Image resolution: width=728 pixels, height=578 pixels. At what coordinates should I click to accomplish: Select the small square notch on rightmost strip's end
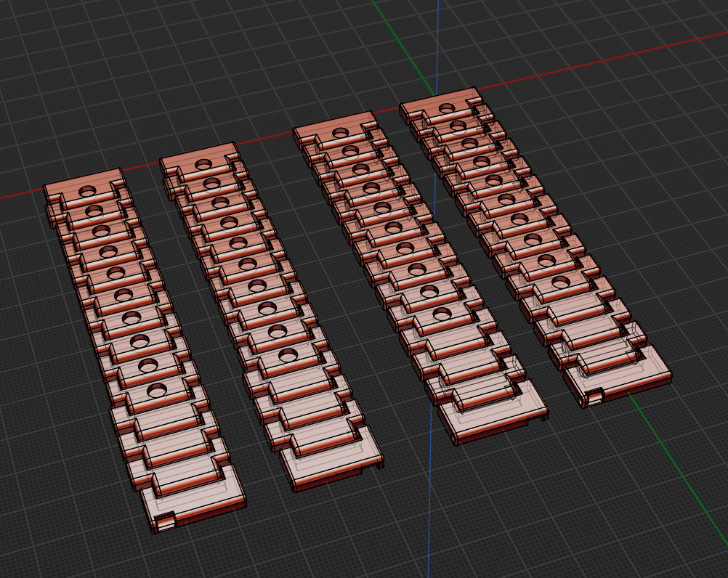tap(594, 398)
